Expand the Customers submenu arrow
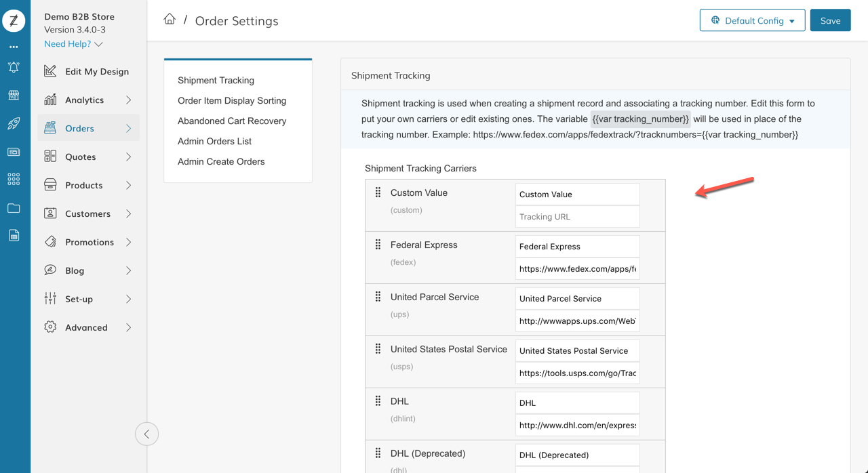The image size is (868, 473). point(128,213)
